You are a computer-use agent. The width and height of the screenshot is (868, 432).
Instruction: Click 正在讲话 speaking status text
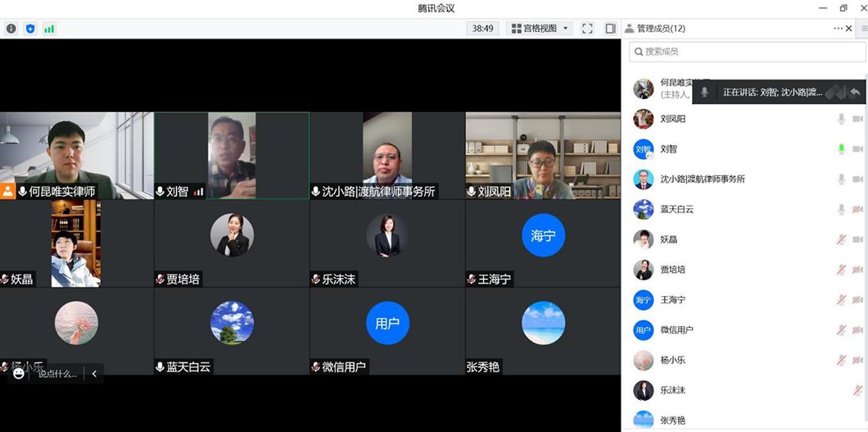[x=773, y=92]
